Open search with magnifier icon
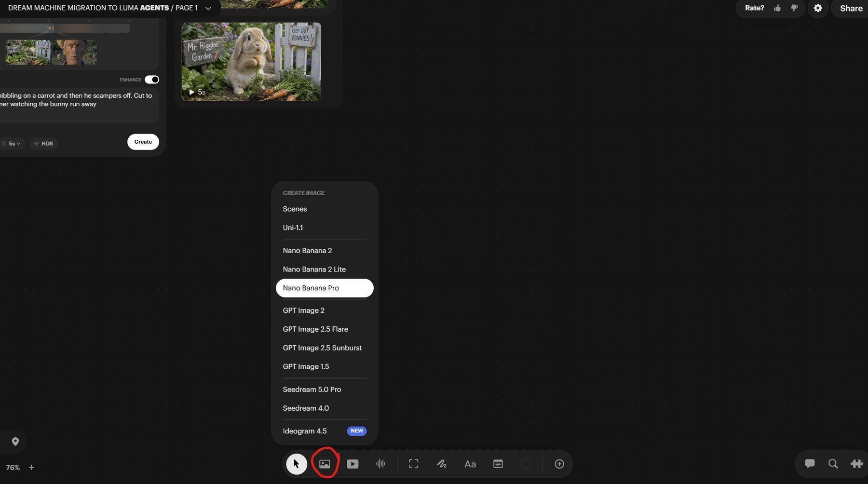The width and height of the screenshot is (868, 484). click(833, 464)
